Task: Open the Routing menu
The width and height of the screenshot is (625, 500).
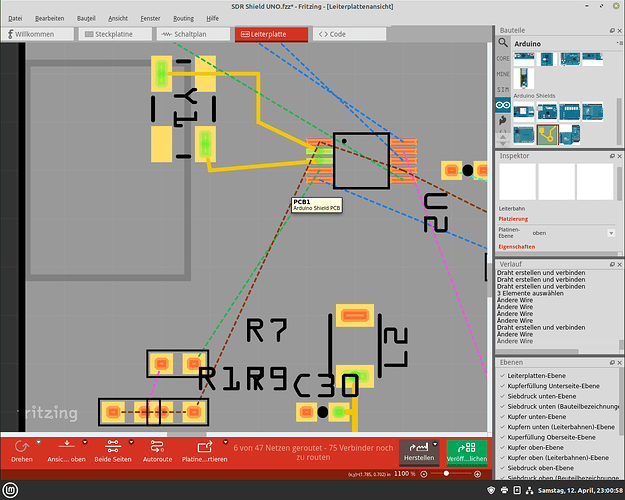Action: 183,18
